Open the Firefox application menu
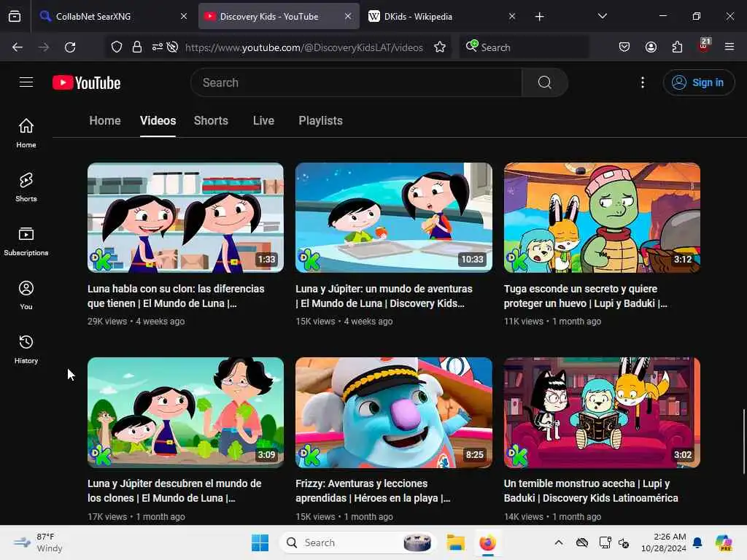 729,47
